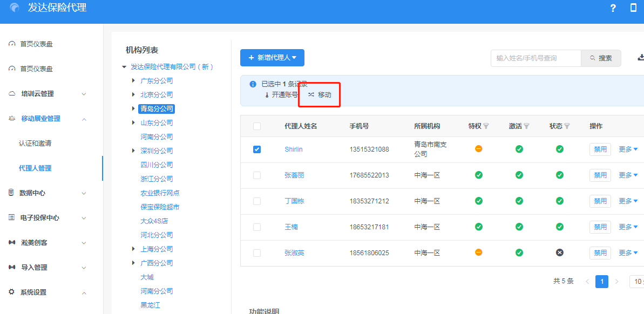Click the help question mark icon
Image resolution: width=644 pixels, height=314 pixels.
pyautogui.click(x=613, y=8)
